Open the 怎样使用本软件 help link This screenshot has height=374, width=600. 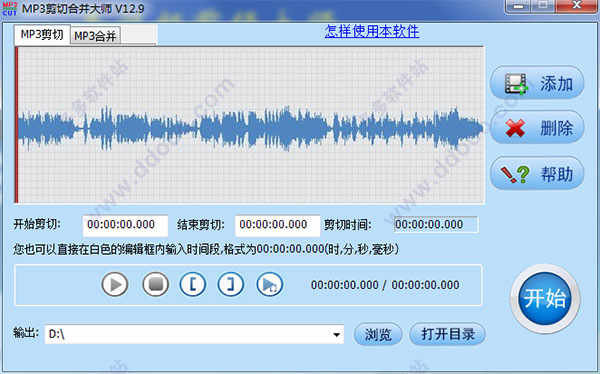[372, 31]
